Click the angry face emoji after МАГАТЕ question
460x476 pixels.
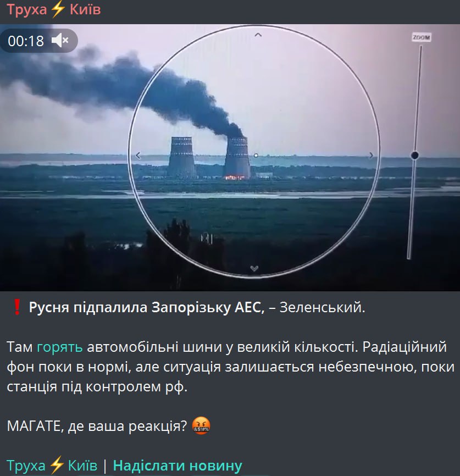(201, 426)
